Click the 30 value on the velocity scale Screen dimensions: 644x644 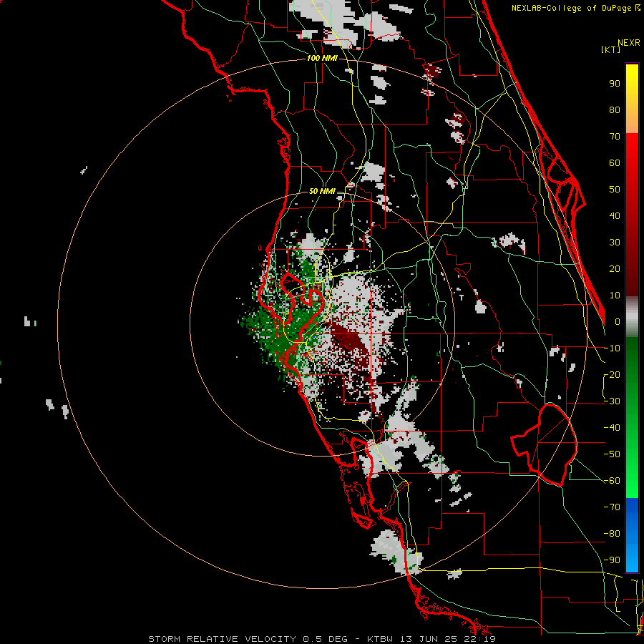click(x=615, y=243)
